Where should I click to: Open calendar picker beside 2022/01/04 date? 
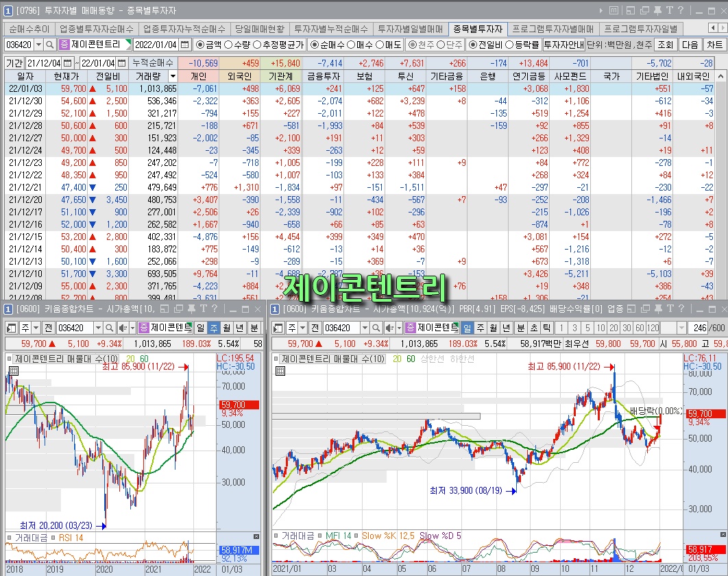click(185, 45)
